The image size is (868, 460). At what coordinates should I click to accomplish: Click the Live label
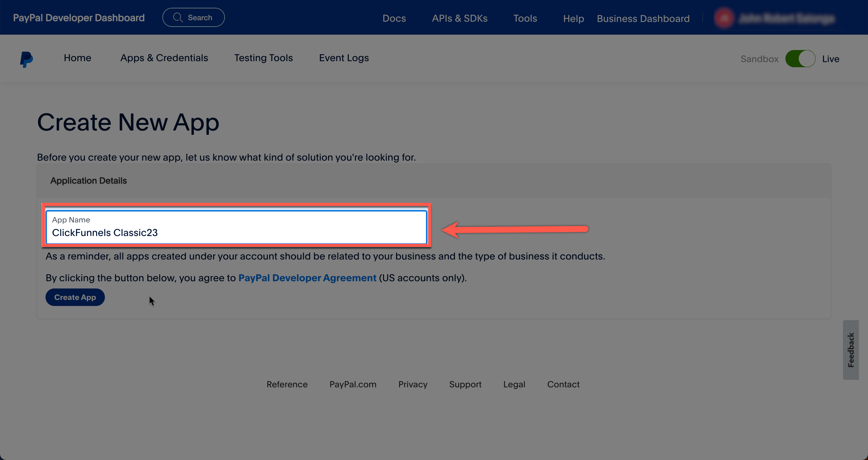pos(830,59)
